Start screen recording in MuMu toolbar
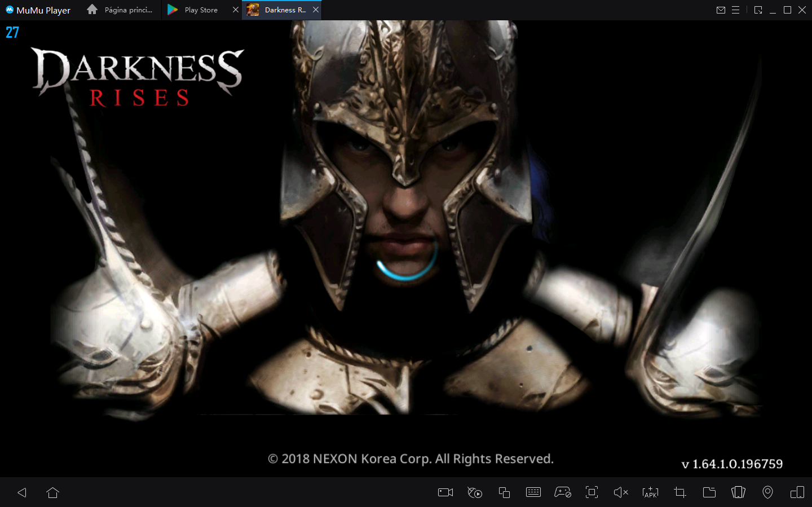This screenshot has width=812, height=507. pyautogui.click(x=445, y=492)
